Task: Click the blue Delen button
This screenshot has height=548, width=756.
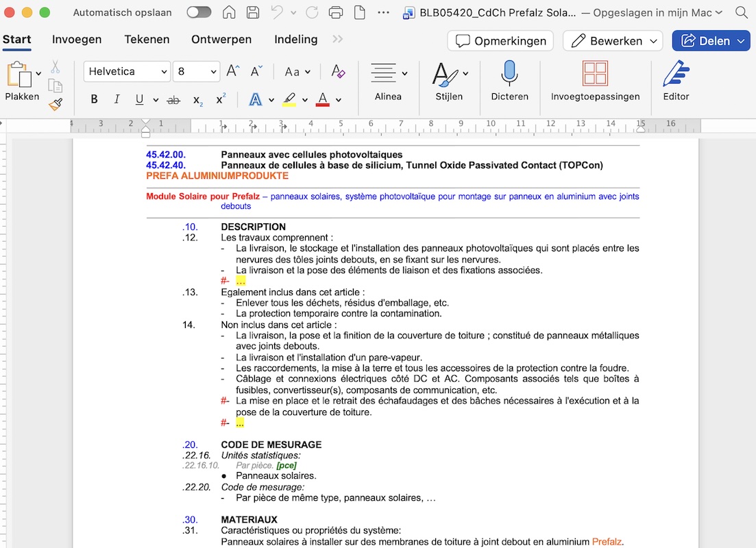Action: (x=711, y=40)
